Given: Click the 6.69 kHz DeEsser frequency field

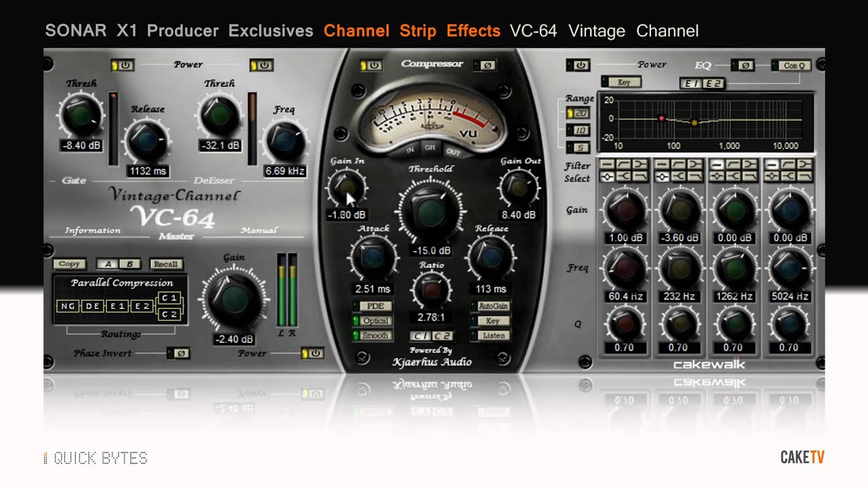Looking at the screenshot, I should (x=285, y=171).
